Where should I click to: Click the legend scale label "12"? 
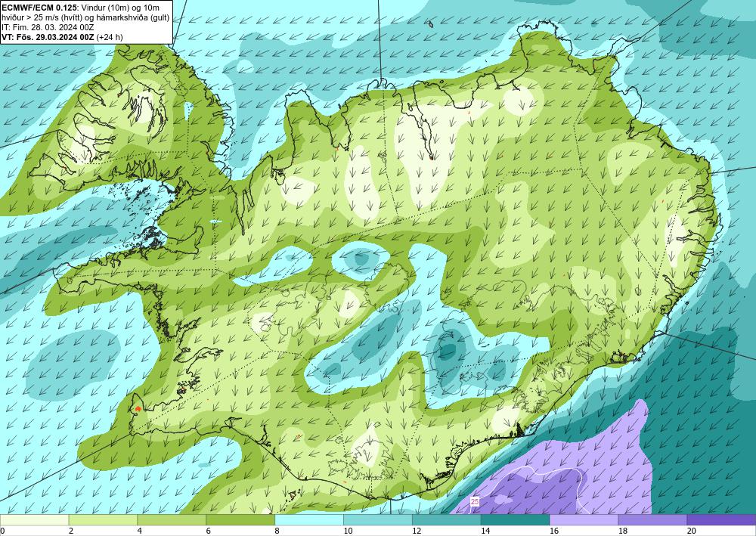(417, 531)
